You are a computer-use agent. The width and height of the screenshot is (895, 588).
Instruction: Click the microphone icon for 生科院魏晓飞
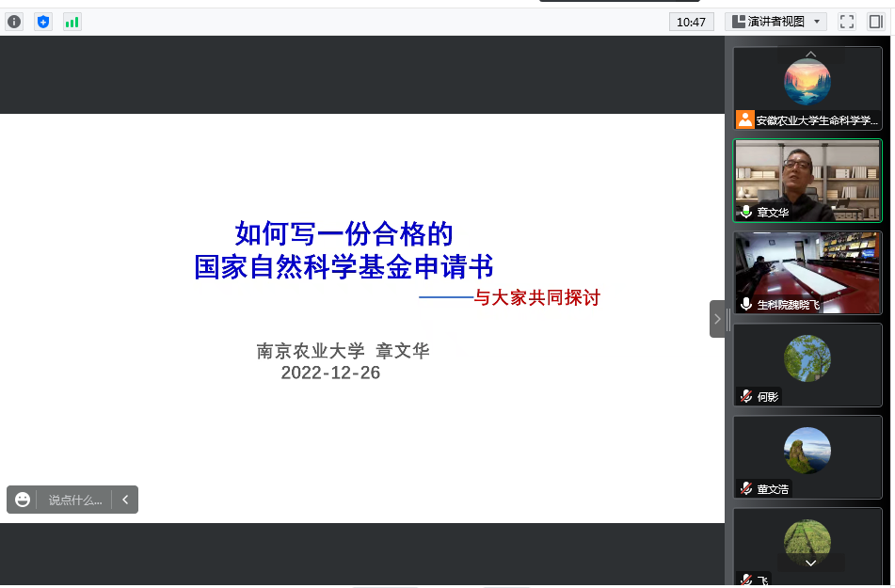pos(746,304)
